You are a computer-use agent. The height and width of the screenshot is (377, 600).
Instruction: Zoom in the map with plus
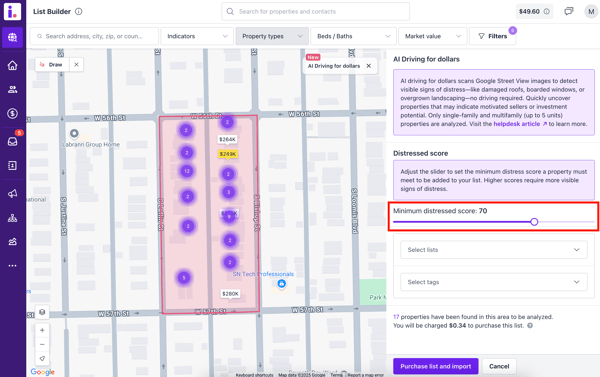(x=42, y=330)
